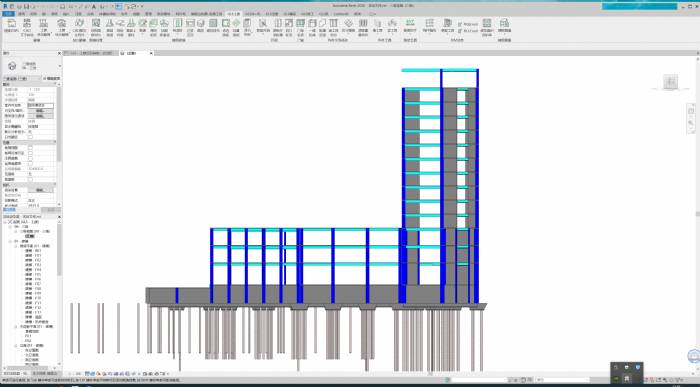Image resolution: width=700 pixels, height=387 pixels.
Task: Open the blue highlighted first ribbon tab
Action: pyautogui.click(x=8, y=14)
